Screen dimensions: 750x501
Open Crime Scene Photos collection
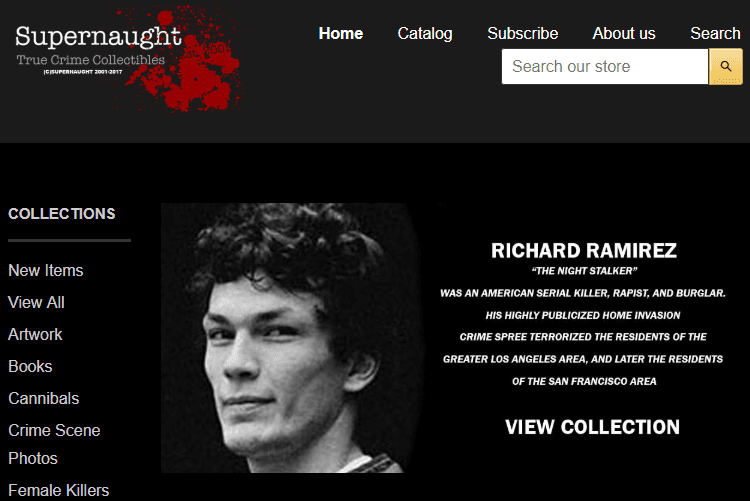(x=54, y=444)
